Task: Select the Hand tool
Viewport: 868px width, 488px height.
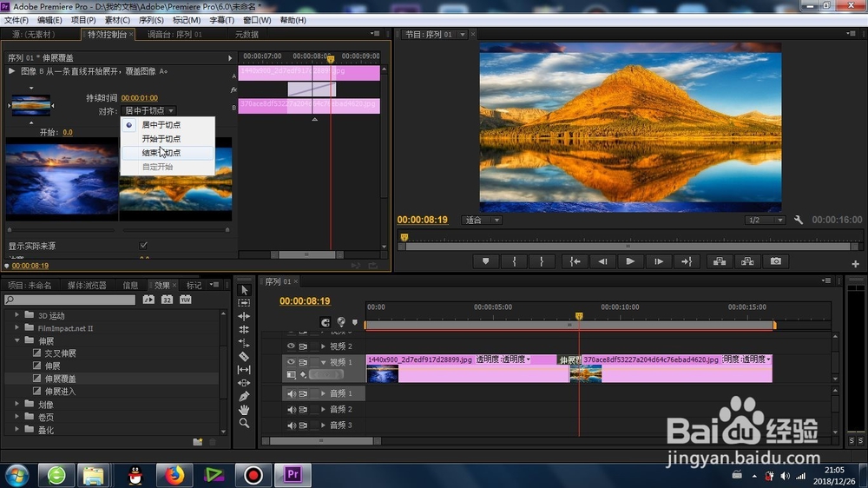Action: pyautogui.click(x=244, y=410)
